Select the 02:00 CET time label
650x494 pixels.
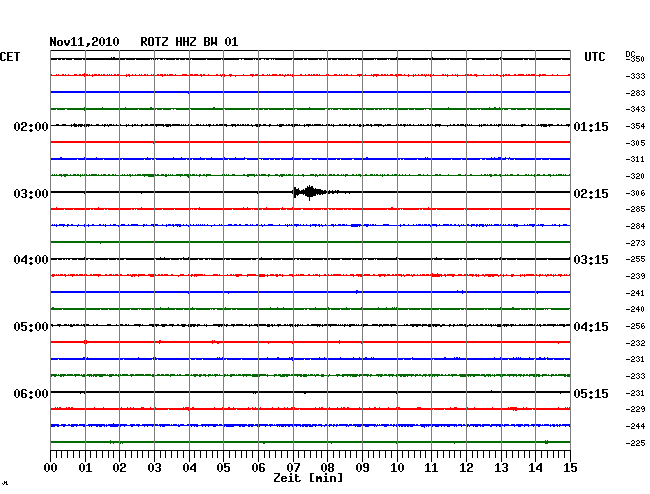click(31, 126)
